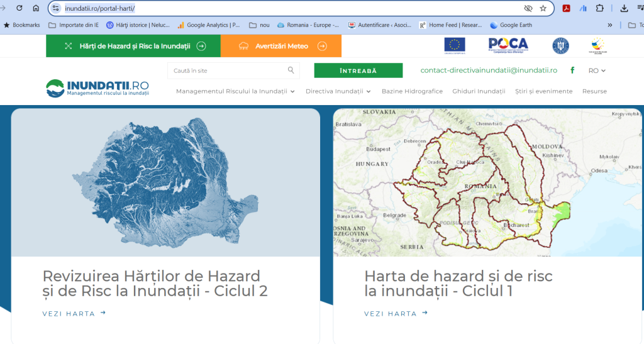
Task: Click the Facebook icon in the header
Action: (572, 70)
